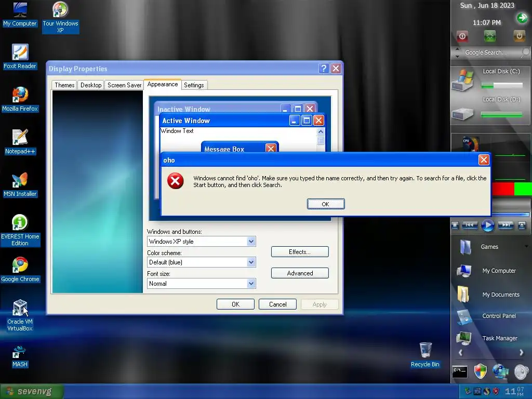Expand the Games launcher dropdown arrow
532x399 pixels.
[x=526, y=246]
